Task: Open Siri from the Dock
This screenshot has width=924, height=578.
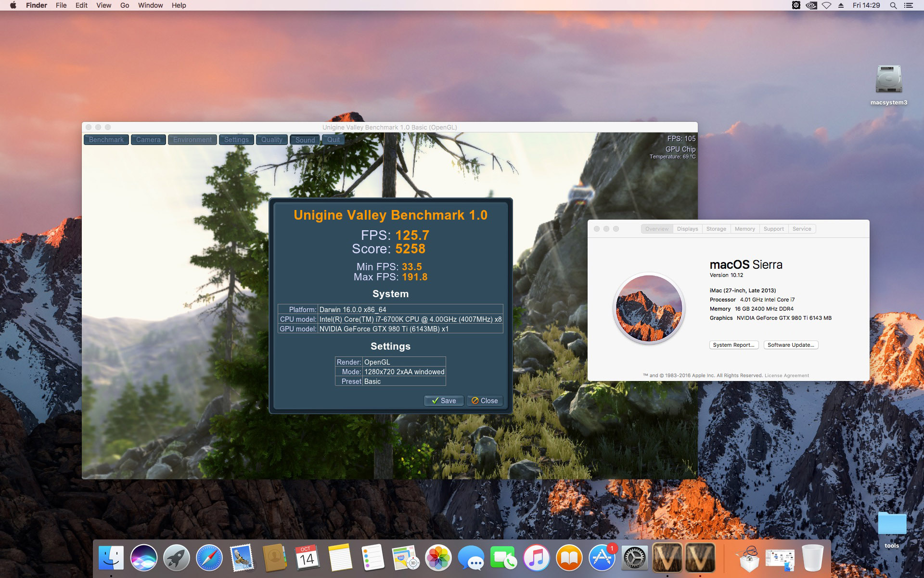Action: pyautogui.click(x=143, y=558)
